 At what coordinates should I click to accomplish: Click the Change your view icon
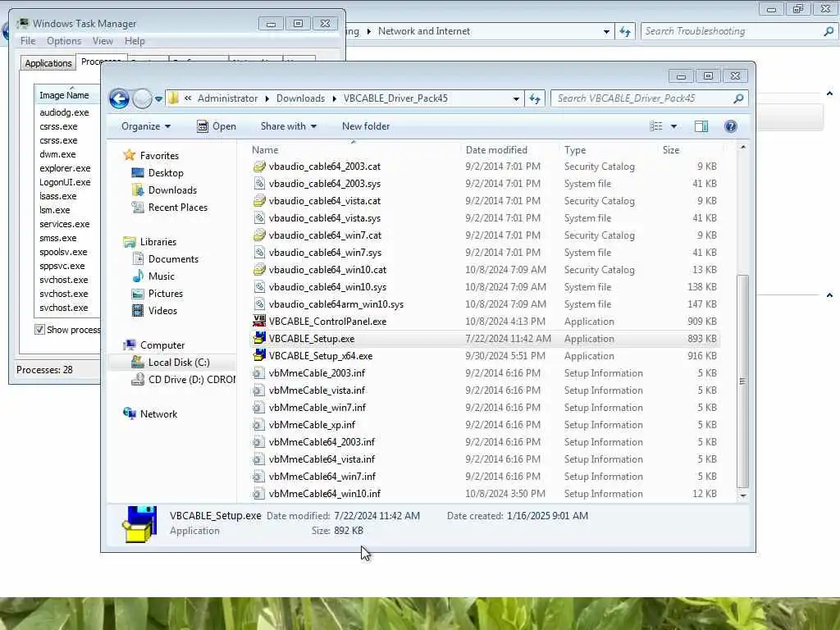click(655, 126)
